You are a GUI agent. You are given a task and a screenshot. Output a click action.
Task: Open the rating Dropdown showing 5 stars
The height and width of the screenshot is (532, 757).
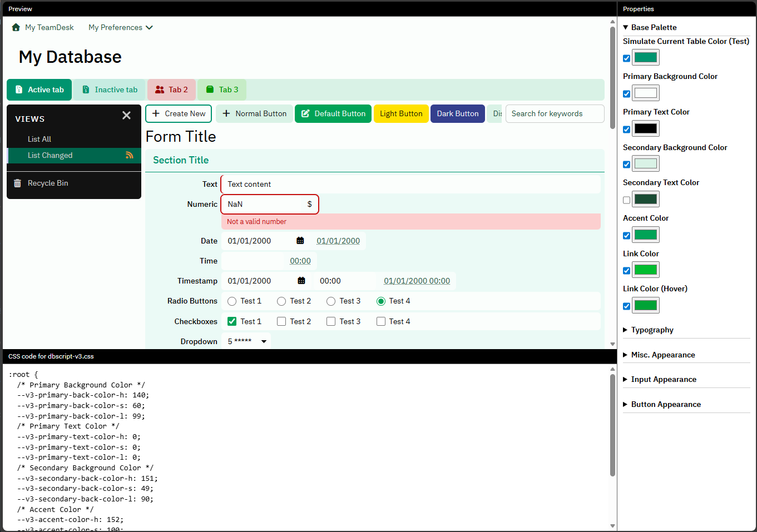point(246,341)
